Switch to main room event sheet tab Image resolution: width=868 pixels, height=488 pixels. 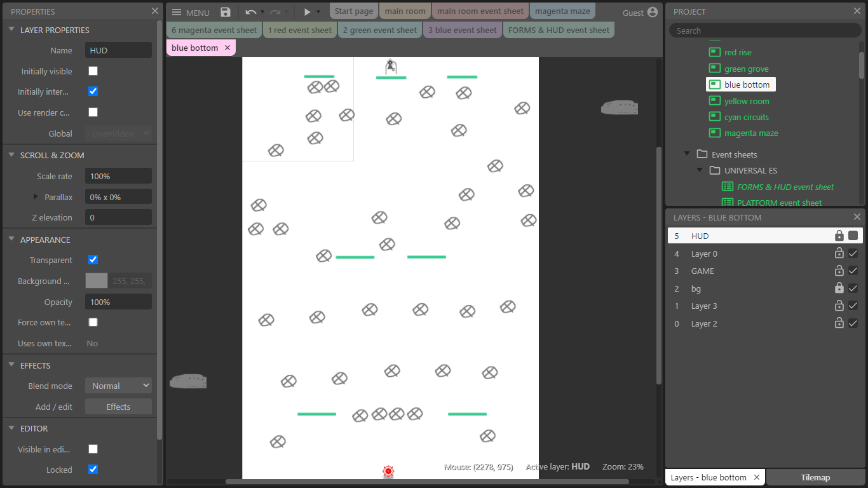point(480,11)
